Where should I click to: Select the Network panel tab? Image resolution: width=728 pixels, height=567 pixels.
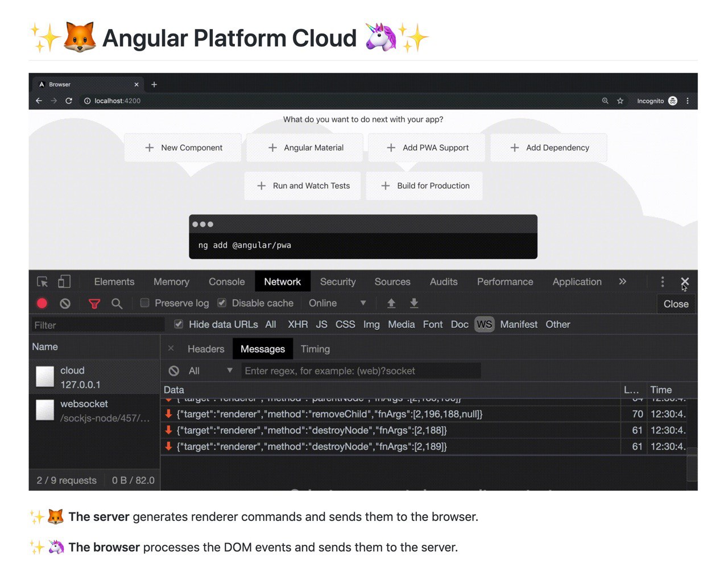283,282
